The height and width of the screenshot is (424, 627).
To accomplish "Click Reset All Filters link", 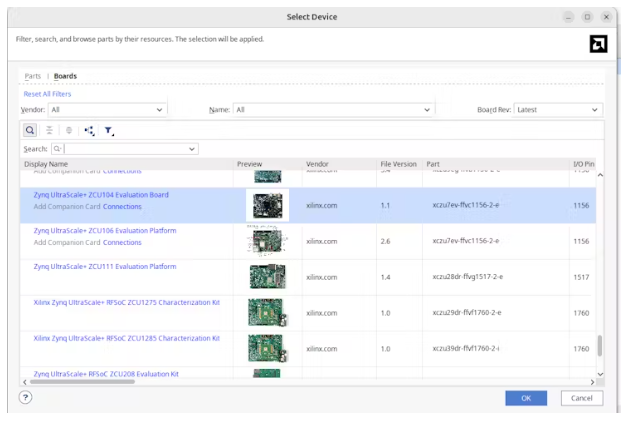I will [x=47, y=94].
